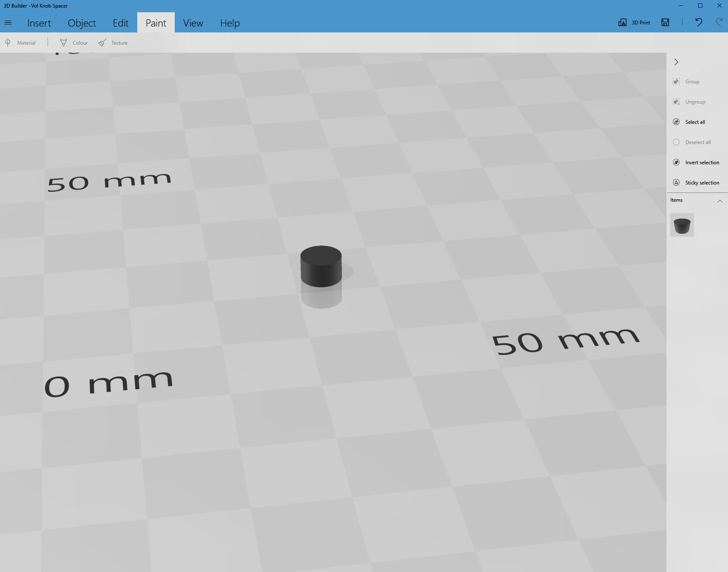This screenshot has width=728, height=572.
Task: Switch to the View menu
Action: [193, 23]
